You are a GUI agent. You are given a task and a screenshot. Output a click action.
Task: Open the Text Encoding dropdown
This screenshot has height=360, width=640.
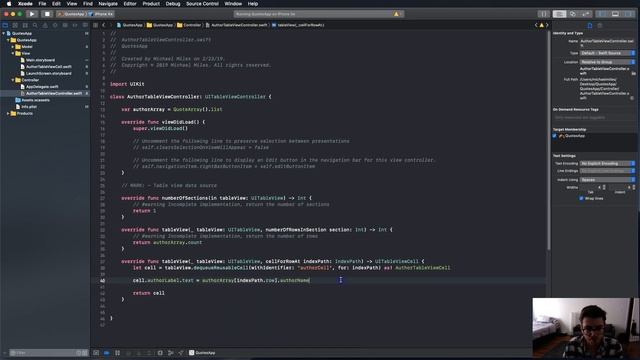pyautogui.click(x=607, y=163)
